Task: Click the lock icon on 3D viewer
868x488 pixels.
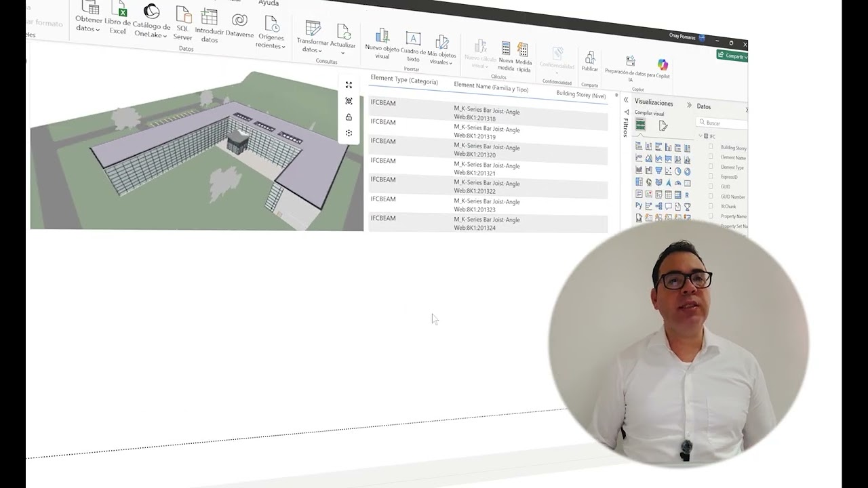Action: (x=349, y=117)
